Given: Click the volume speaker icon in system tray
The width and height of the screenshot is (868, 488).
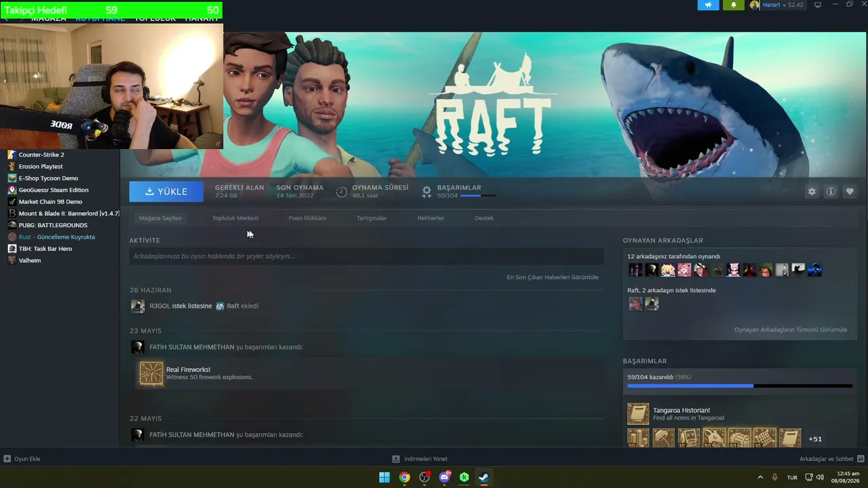Looking at the screenshot, I should point(821,478).
